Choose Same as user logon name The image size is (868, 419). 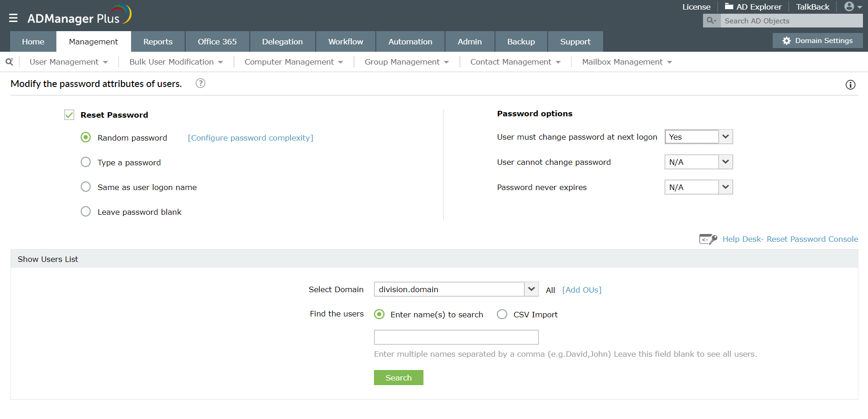coord(86,187)
